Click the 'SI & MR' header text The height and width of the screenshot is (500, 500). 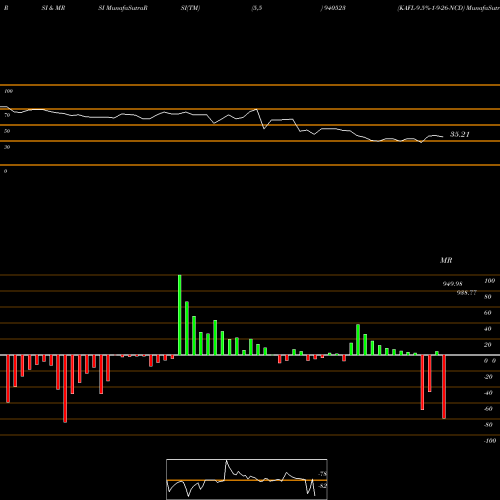tap(53, 8)
